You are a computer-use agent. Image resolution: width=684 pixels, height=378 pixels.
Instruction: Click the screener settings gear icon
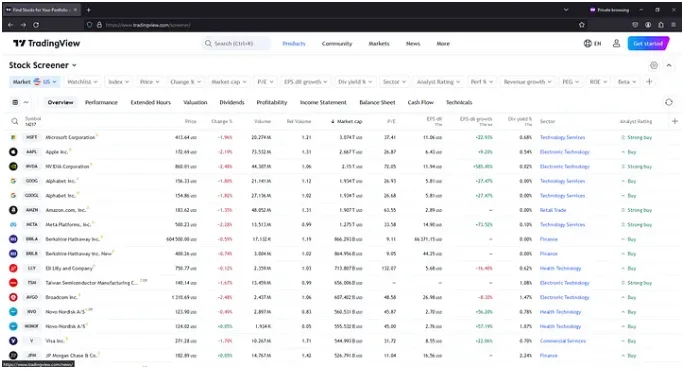(x=653, y=65)
